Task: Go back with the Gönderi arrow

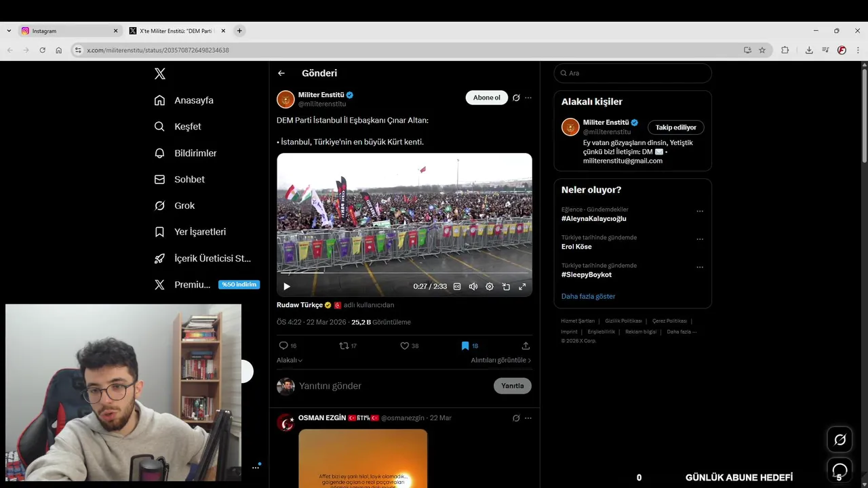Action: 281,73
